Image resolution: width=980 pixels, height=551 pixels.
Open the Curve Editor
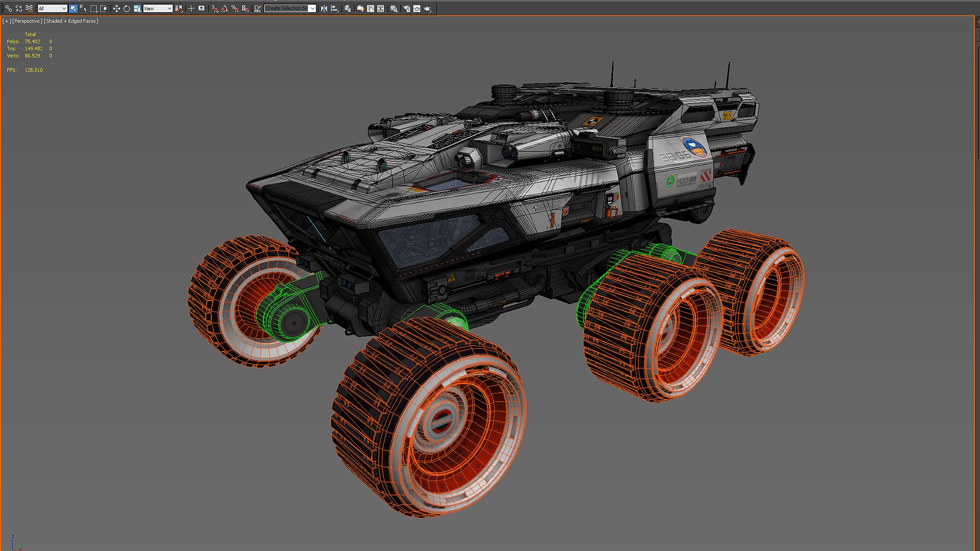(371, 9)
